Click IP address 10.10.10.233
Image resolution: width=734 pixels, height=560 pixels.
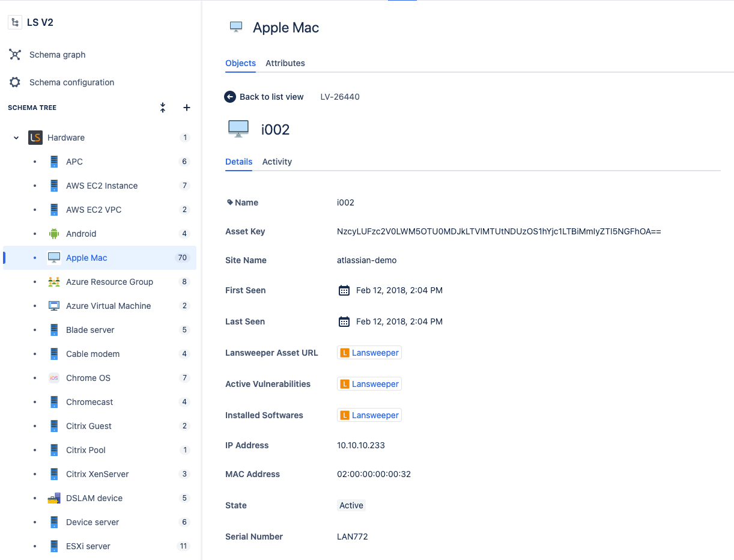point(361,445)
